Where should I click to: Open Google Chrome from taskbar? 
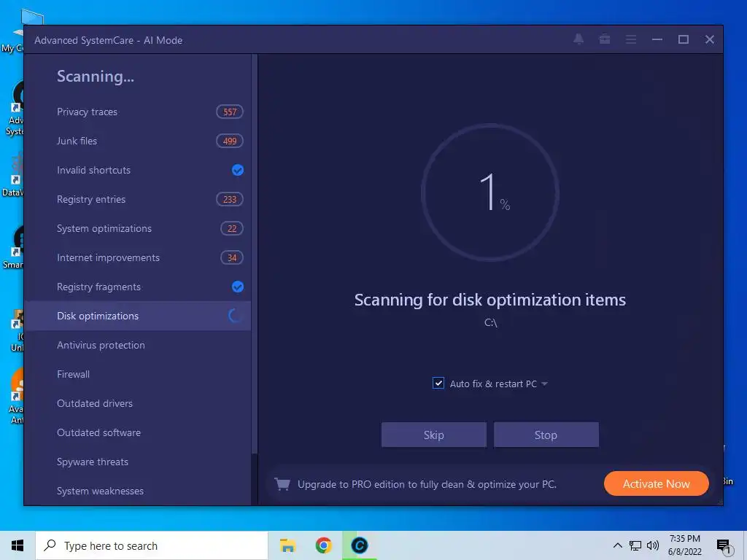323,545
